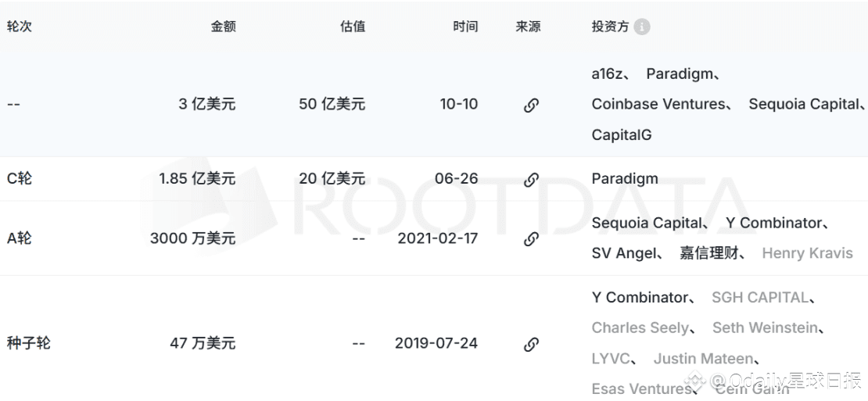
Task: Open Henry Kravis investor profile
Action: (807, 253)
